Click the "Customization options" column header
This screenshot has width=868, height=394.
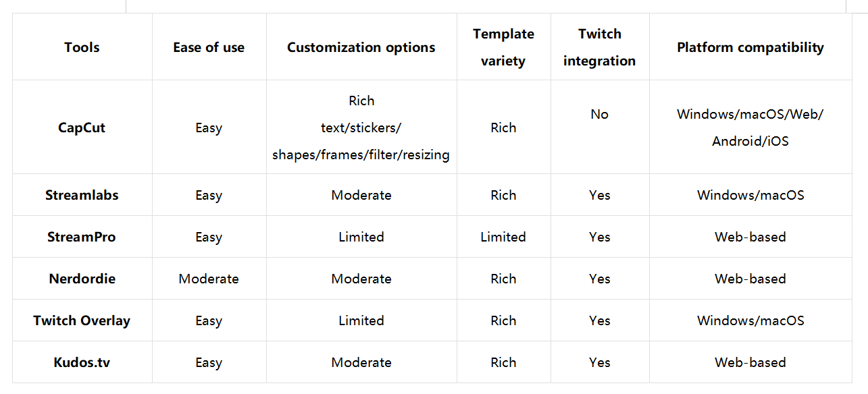361,47
